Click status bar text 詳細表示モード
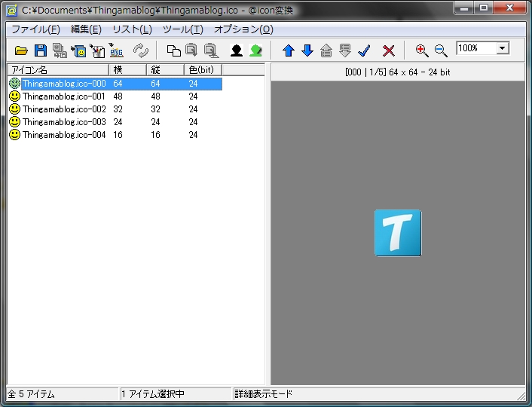 click(x=263, y=394)
